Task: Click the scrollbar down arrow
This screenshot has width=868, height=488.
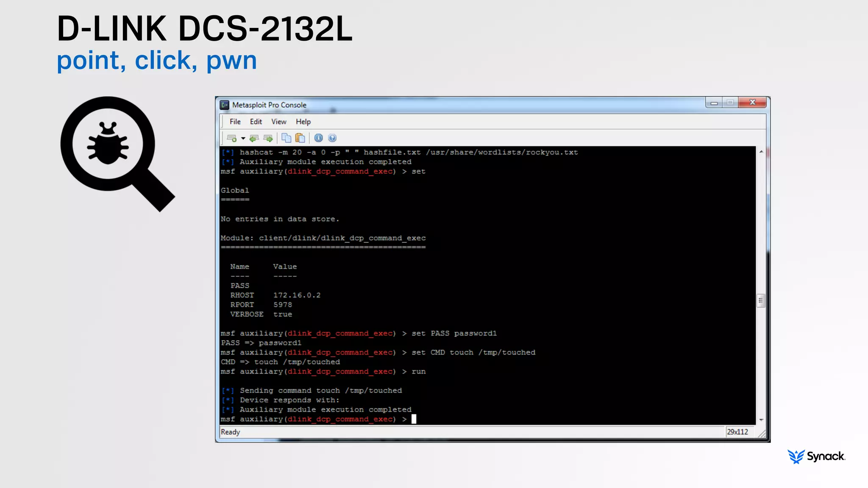Action: (x=761, y=420)
